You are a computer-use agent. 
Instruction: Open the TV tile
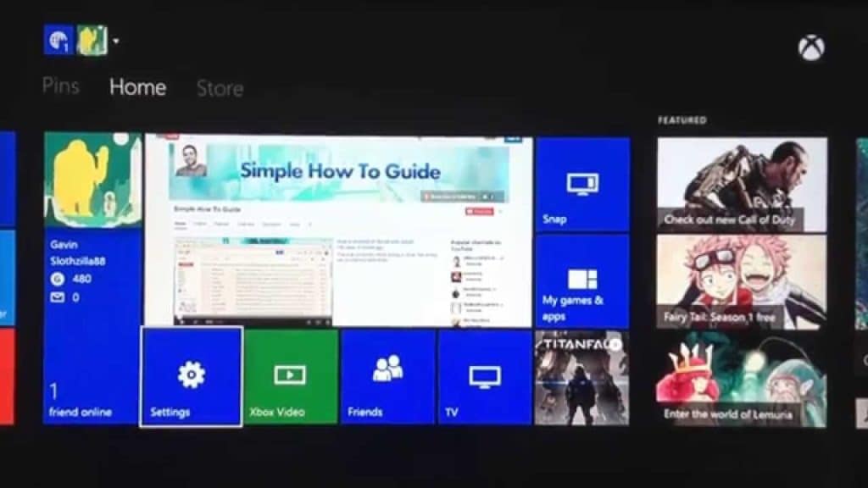485,377
